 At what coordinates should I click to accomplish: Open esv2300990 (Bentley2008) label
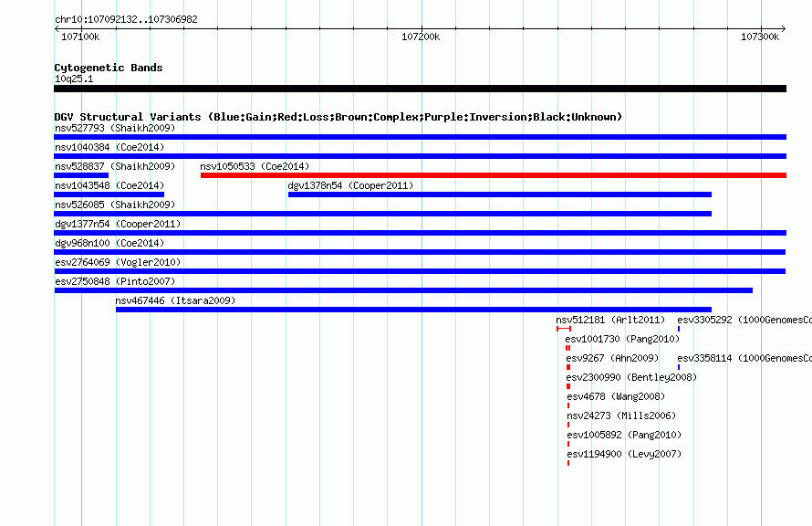(631, 377)
